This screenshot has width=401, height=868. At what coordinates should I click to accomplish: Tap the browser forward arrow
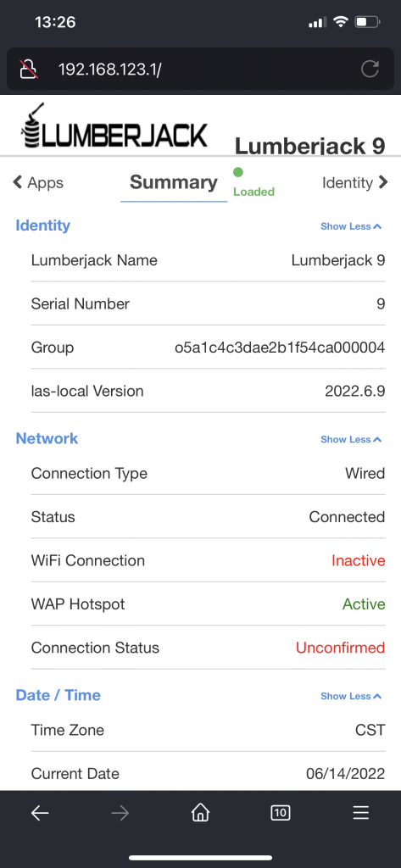click(x=120, y=813)
